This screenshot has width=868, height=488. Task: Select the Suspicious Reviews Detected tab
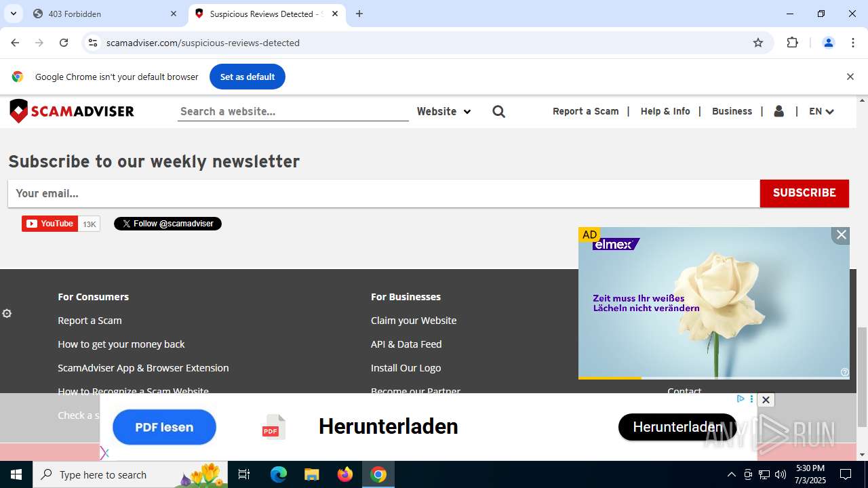(267, 14)
